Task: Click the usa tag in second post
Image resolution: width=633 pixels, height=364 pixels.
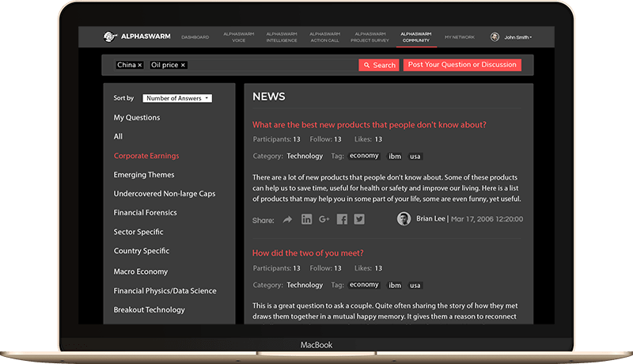Action: coord(415,286)
